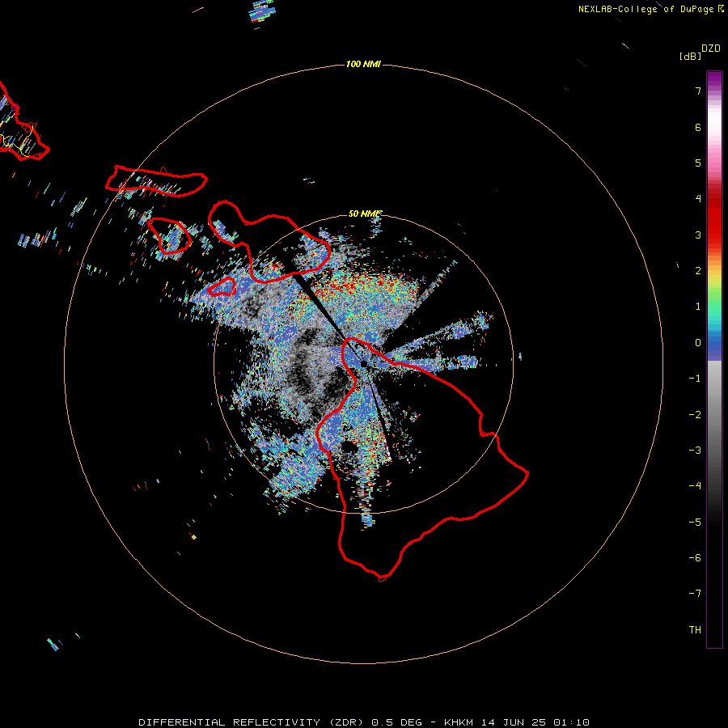Click the 100 NMI range ring label

click(x=363, y=64)
